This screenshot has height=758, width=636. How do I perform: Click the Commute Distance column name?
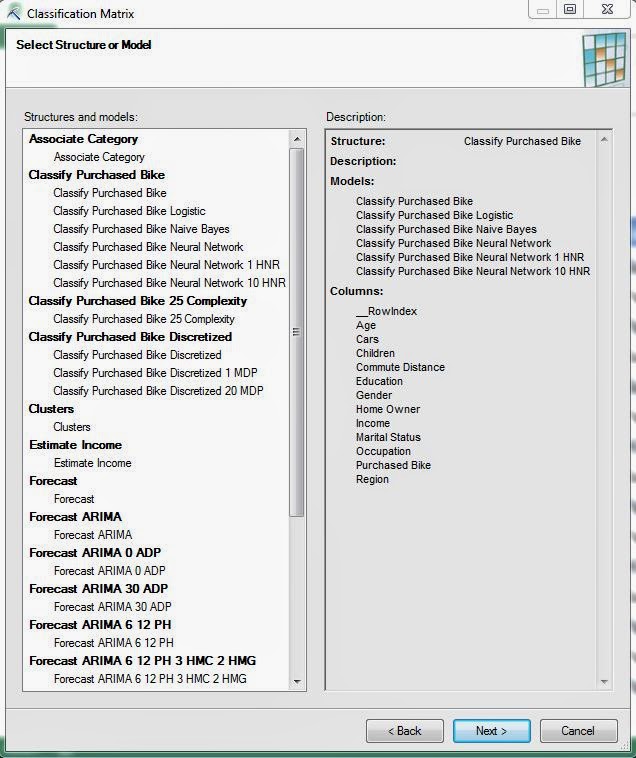click(x=400, y=367)
